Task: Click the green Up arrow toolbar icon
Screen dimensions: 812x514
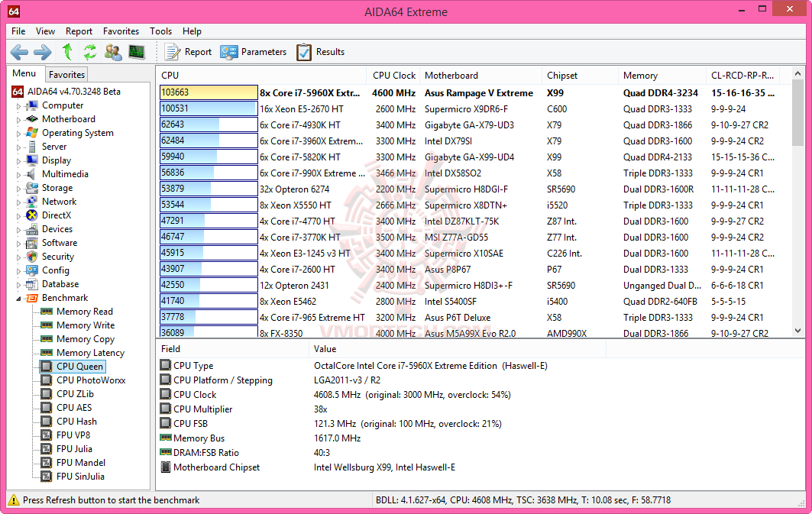Action: click(x=66, y=52)
